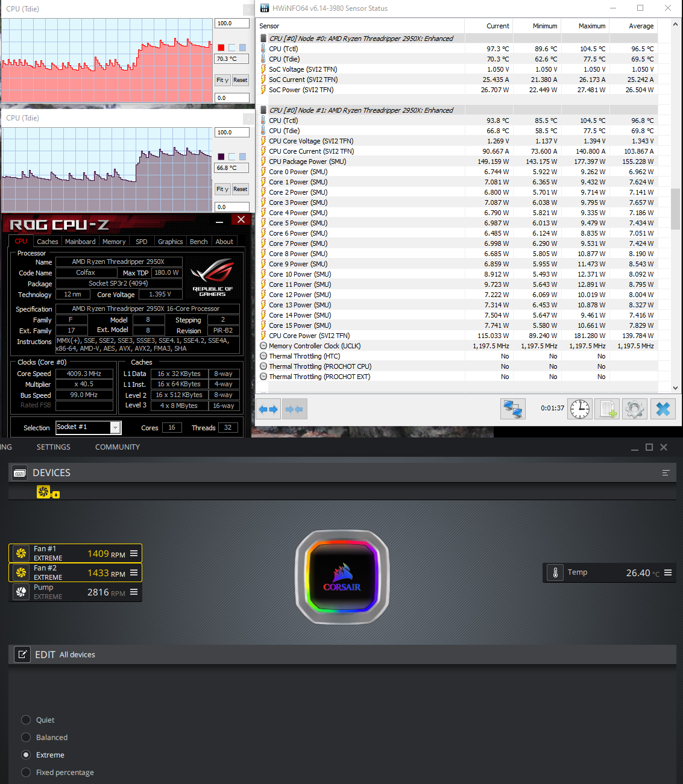Image resolution: width=683 pixels, height=784 pixels.
Task: Switch to the Memory tab
Action: [114, 242]
